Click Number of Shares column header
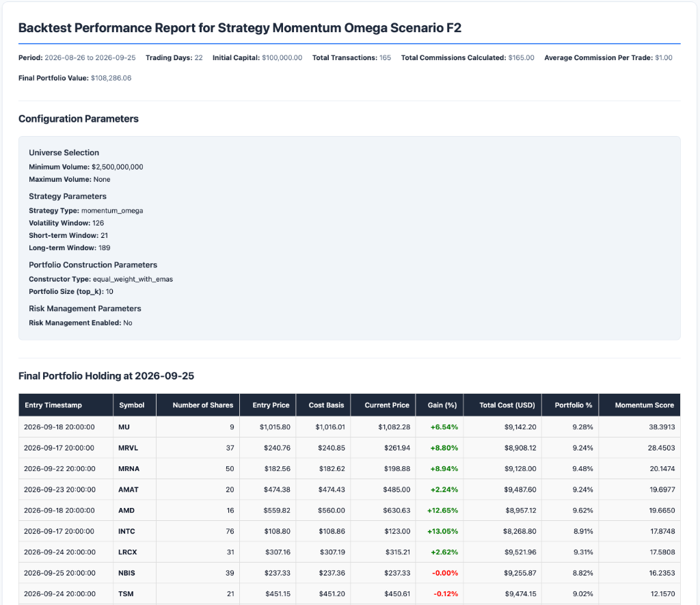 tap(198, 405)
